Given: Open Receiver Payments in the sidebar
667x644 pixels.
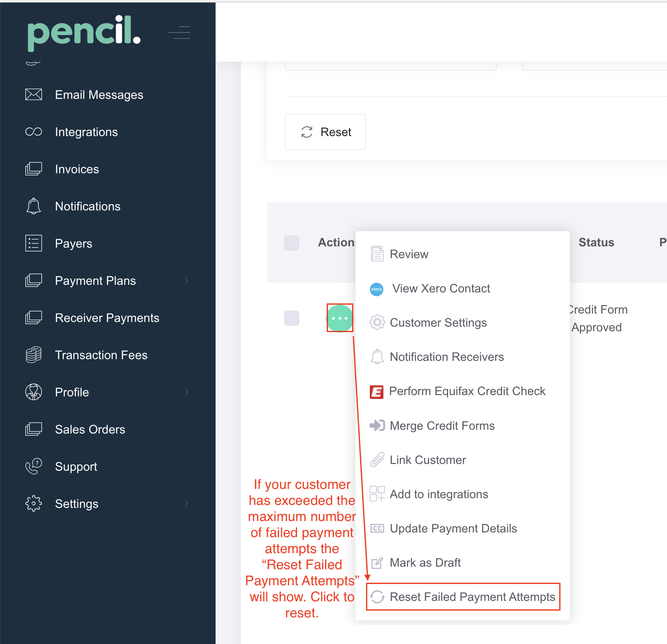Looking at the screenshot, I should click(x=107, y=318).
